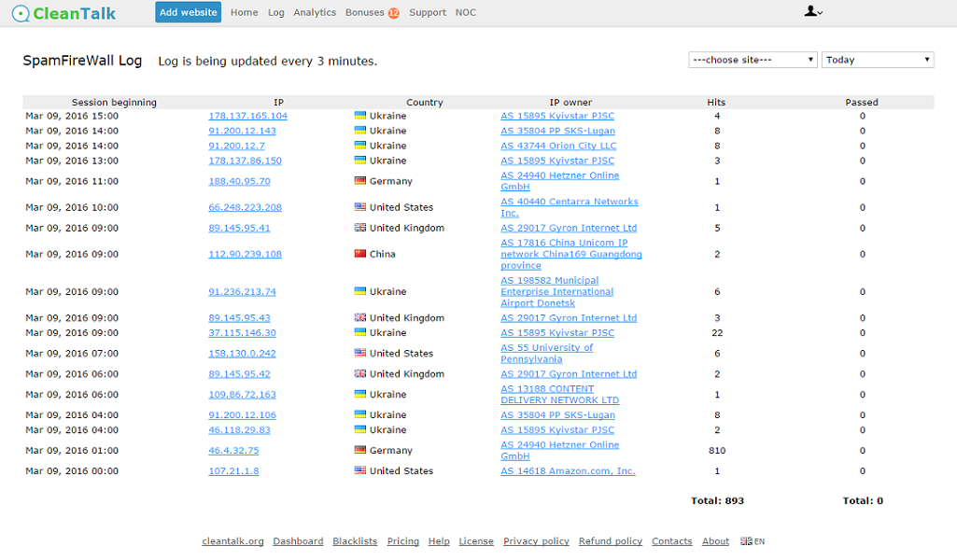Open IP link 46.4.32.75

pos(233,450)
